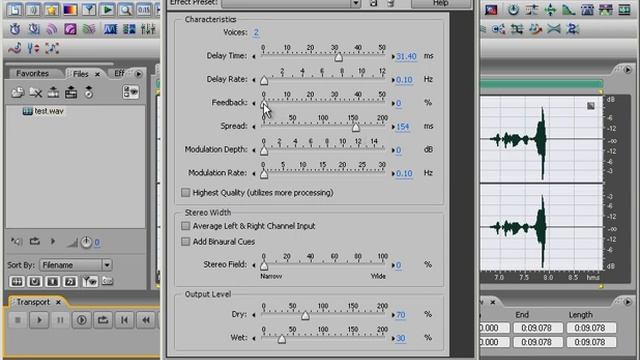The image size is (640, 360).
Task: Open the waveform panel options menu arrow
Action: pyautogui.click(x=628, y=70)
